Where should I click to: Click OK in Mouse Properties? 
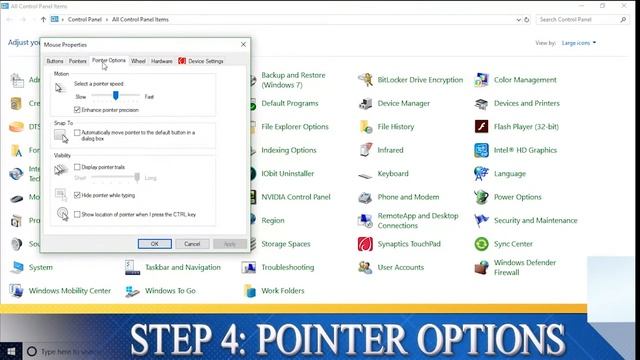coord(155,244)
